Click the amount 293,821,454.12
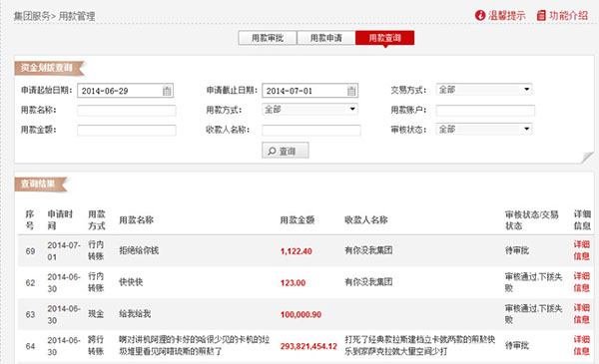This screenshot has height=364, width=599. coord(308,346)
